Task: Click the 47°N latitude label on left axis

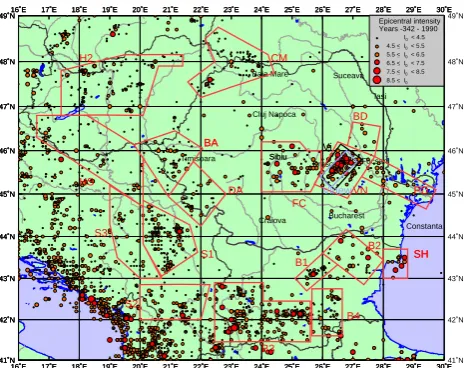Action: (x=7, y=107)
